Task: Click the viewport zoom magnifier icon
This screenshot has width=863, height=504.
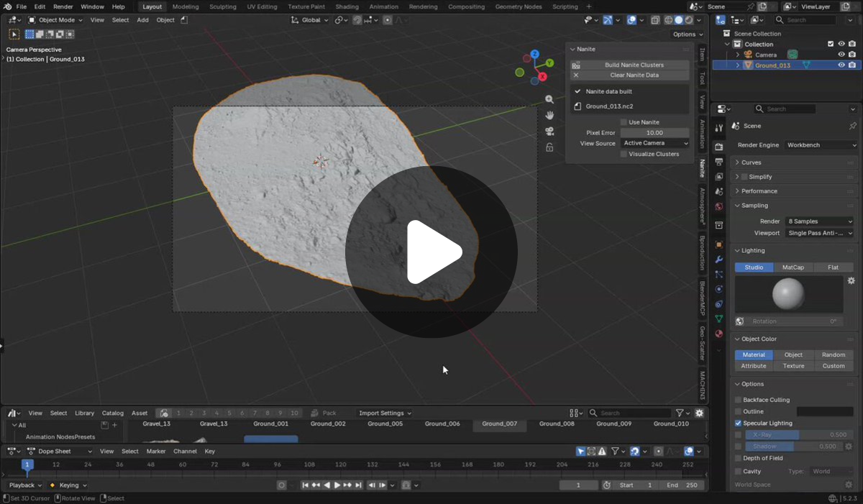Action: point(549,99)
